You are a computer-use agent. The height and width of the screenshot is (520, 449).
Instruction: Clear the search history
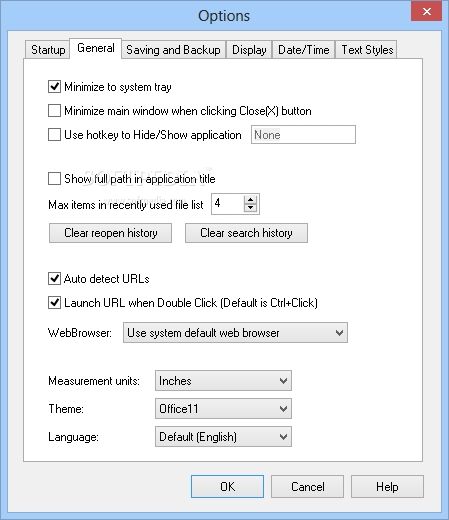pos(246,233)
